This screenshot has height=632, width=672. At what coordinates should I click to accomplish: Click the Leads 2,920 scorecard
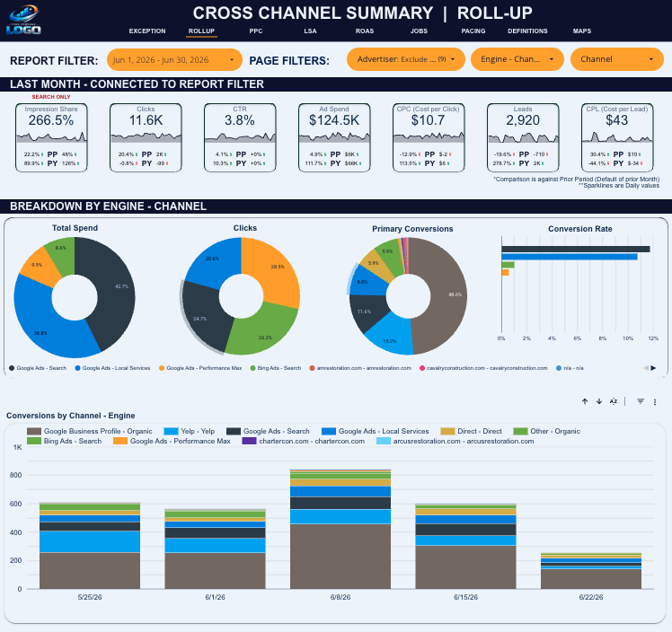click(x=523, y=137)
